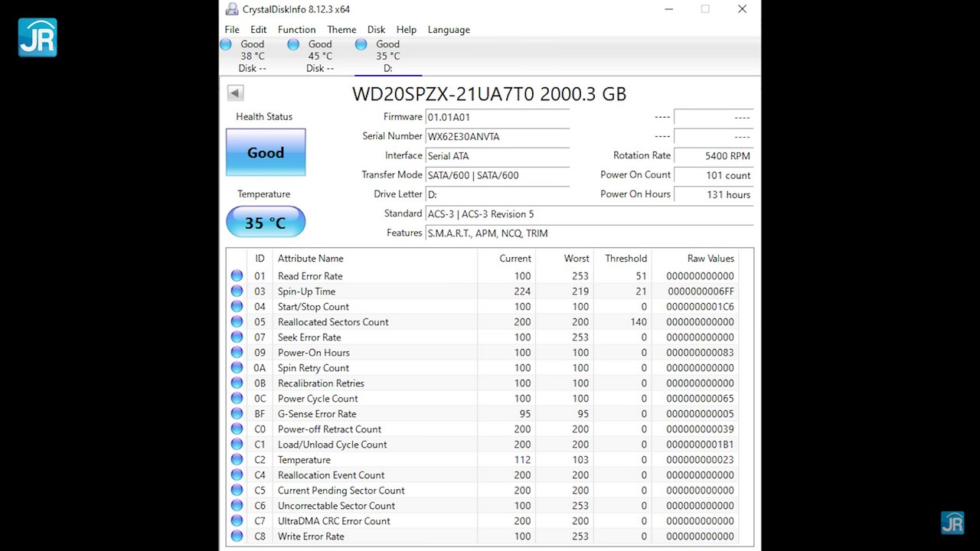Click the Firmware value field
The image size is (980, 551).
click(497, 118)
